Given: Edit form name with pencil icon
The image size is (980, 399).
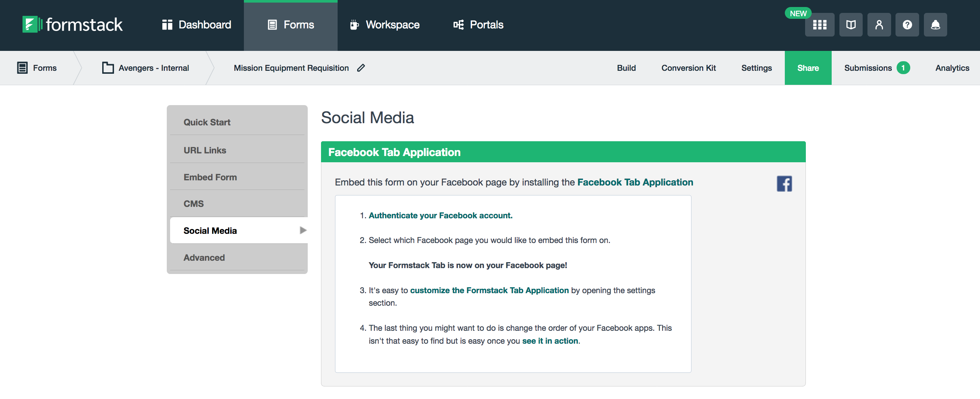Looking at the screenshot, I should pyautogui.click(x=360, y=68).
